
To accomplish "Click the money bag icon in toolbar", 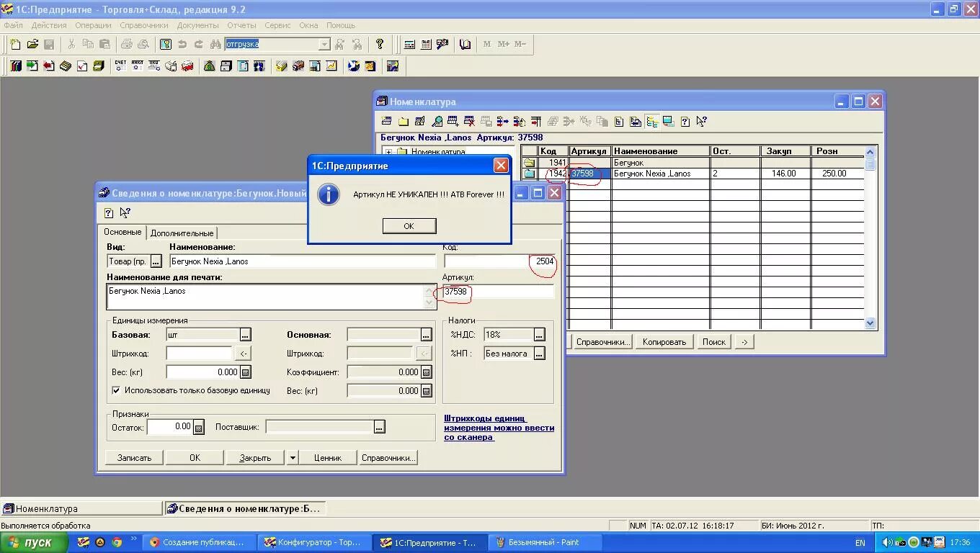I will point(209,66).
